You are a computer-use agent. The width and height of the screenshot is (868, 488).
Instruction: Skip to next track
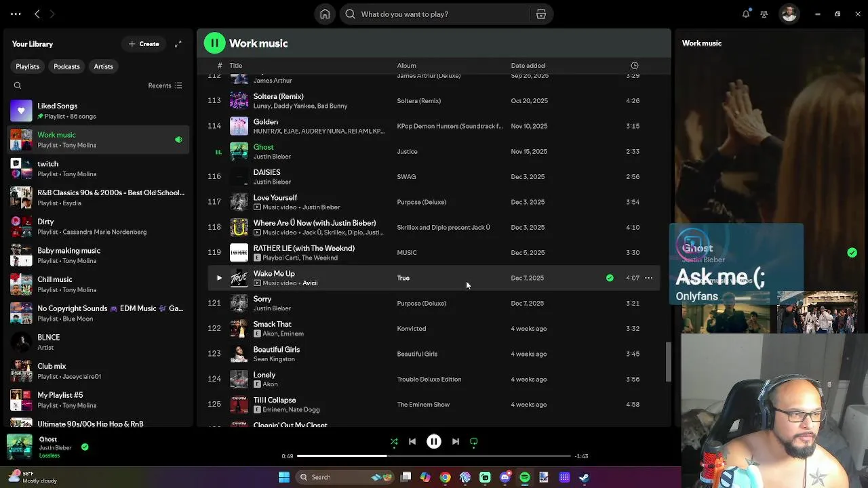(456, 441)
